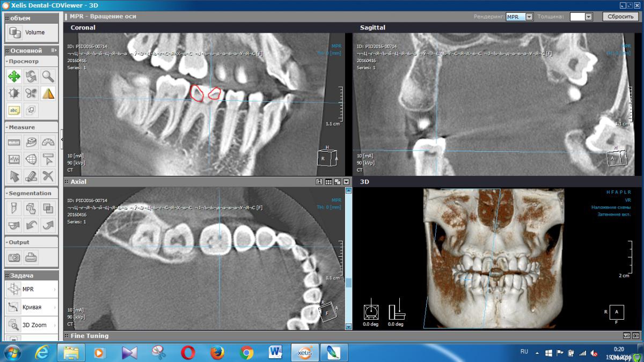Select MPR in the Задача list
644x362 pixels.
coord(31,290)
